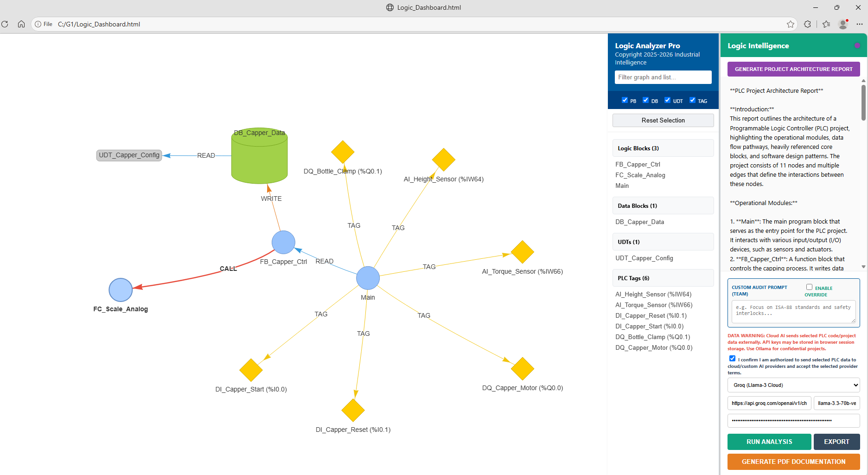Click the Logic Blocks (3) section header
868x475 pixels.
pyautogui.click(x=663, y=148)
